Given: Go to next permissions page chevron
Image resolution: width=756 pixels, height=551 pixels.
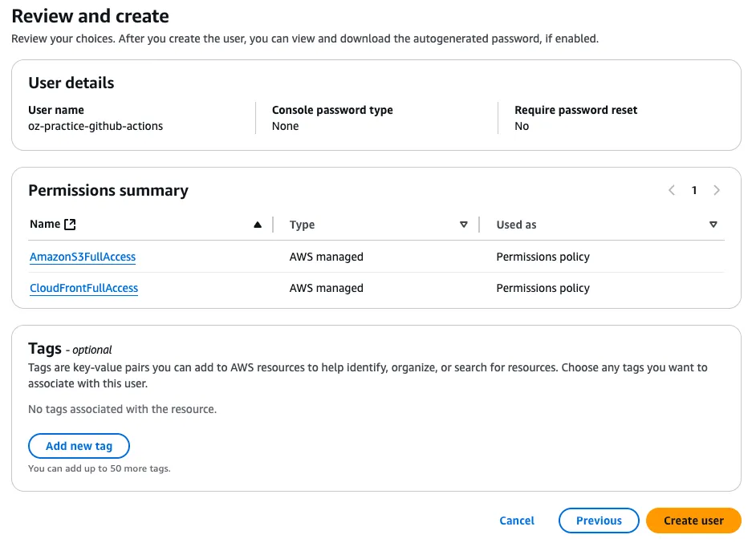Looking at the screenshot, I should coord(717,190).
